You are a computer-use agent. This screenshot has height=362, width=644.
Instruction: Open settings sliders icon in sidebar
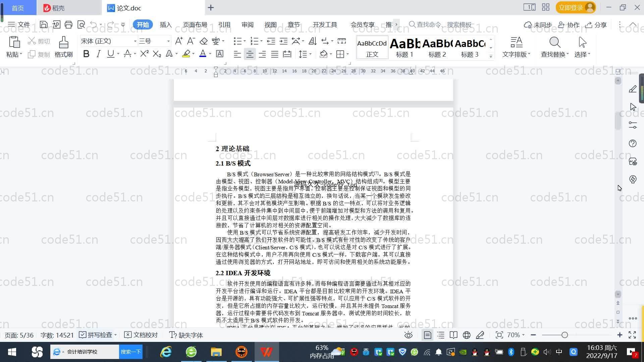tap(633, 125)
